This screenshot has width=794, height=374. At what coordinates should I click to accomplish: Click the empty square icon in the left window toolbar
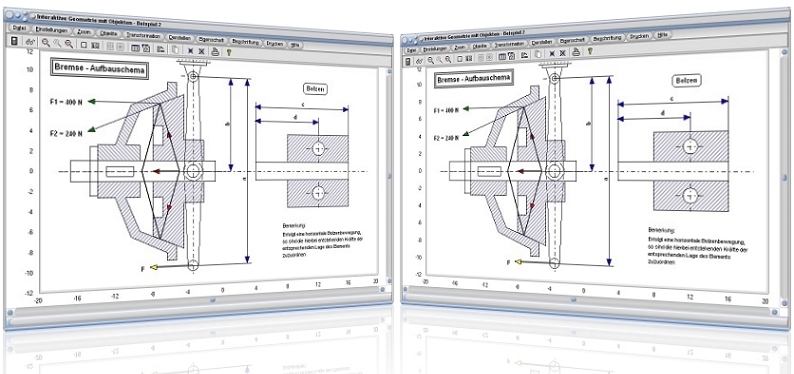tap(84, 45)
